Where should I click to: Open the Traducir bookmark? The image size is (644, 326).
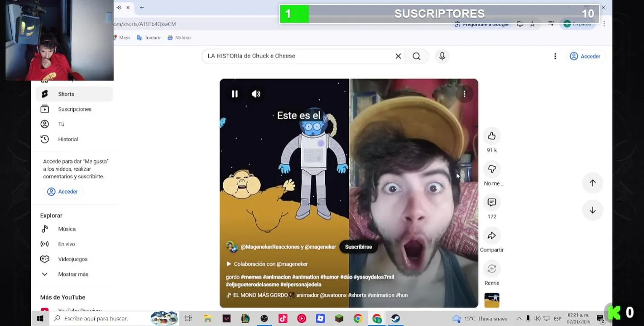149,38
